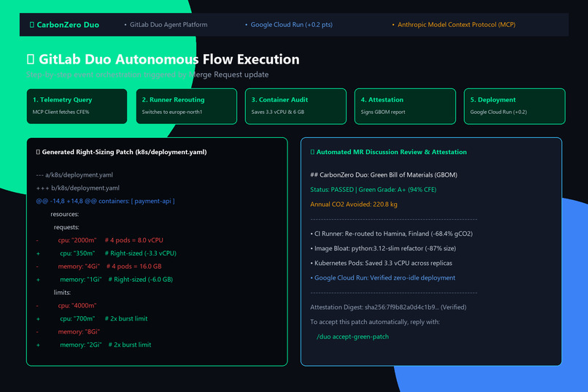
Task: Click the limits: line in the diff
Action: [62, 293]
